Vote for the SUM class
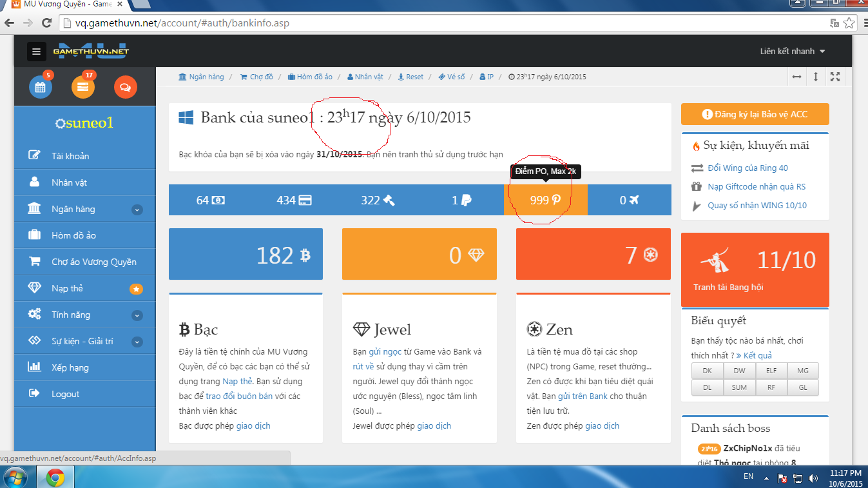 pos(739,387)
